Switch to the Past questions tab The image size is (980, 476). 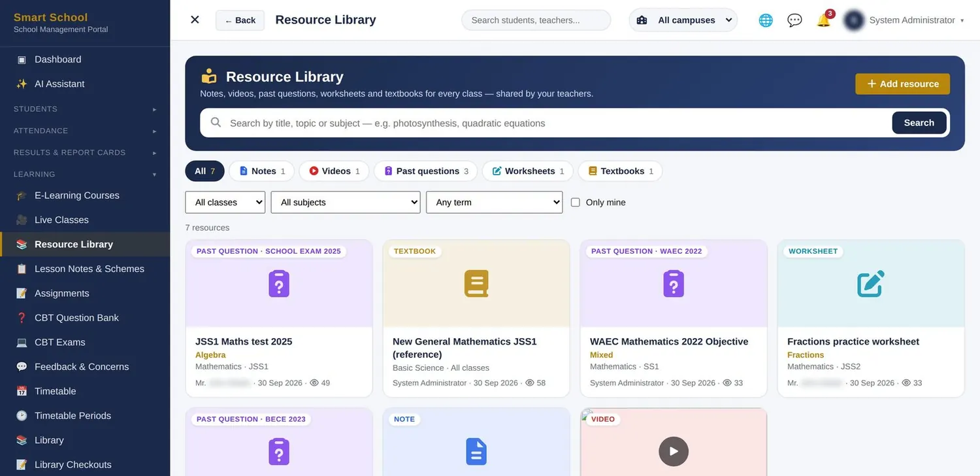[426, 171]
